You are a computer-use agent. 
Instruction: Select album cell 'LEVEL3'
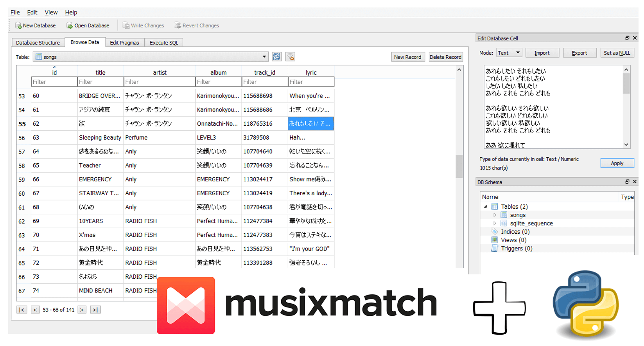[x=219, y=137]
